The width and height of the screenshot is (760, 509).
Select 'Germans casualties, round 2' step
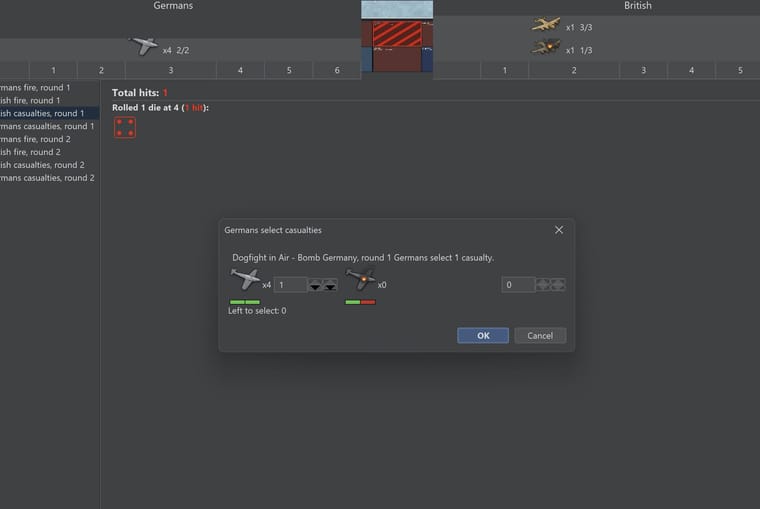coord(47,178)
